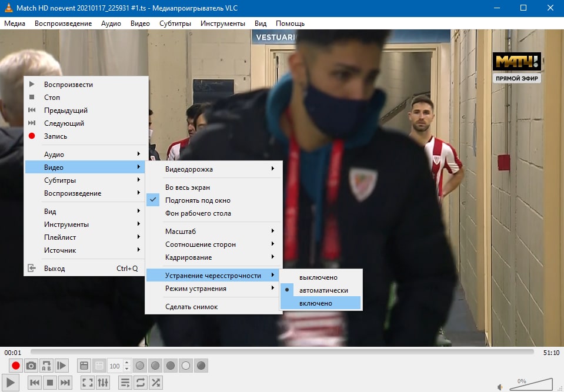Open the Воспроизведение menu in the top menu bar
Viewport: 564px width, 392px height.
click(64, 24)
